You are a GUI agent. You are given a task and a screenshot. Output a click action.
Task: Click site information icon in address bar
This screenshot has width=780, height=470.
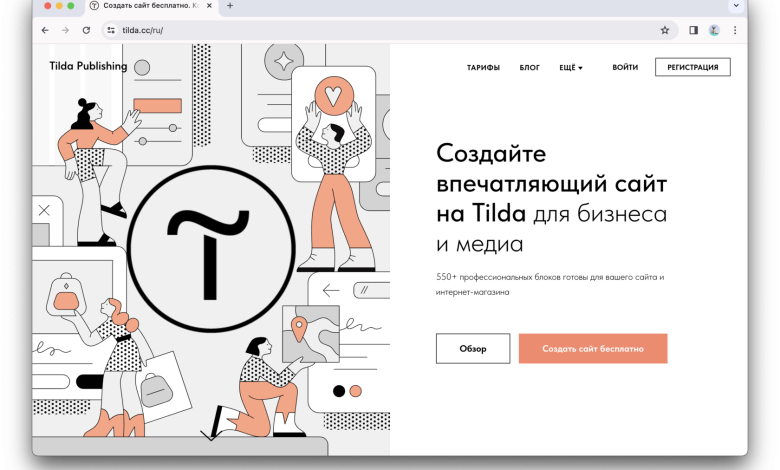pos(111,30)
